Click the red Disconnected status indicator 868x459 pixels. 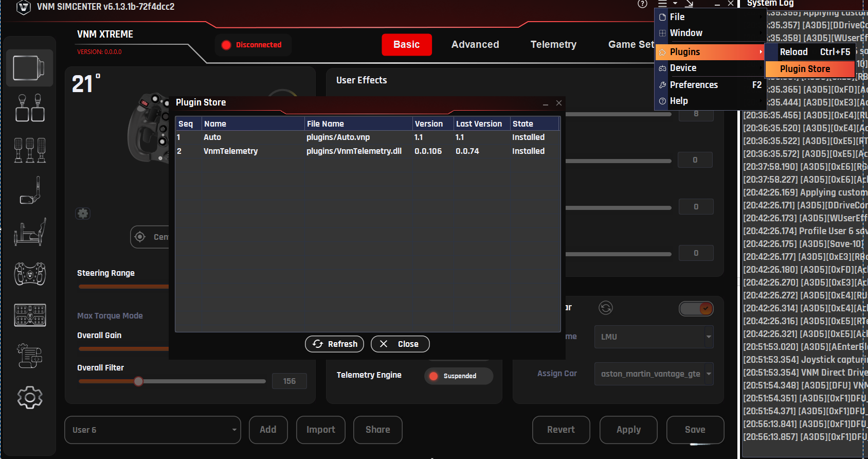click(252, 45)
